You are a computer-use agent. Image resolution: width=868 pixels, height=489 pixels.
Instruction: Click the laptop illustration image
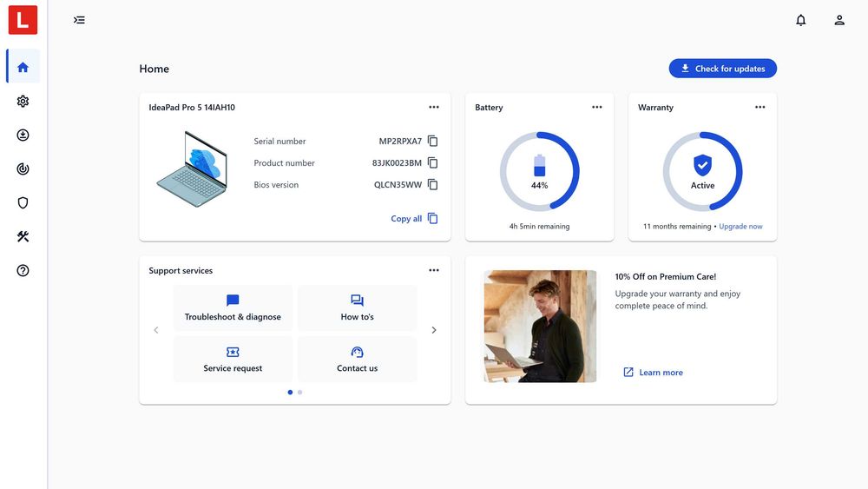(x=192, y=169)
